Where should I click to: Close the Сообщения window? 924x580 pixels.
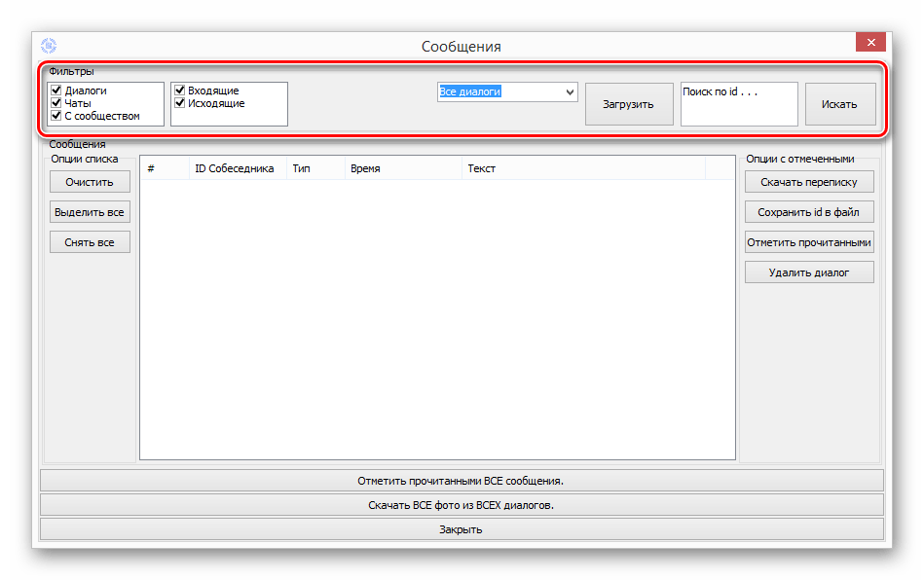coord(869,43)
